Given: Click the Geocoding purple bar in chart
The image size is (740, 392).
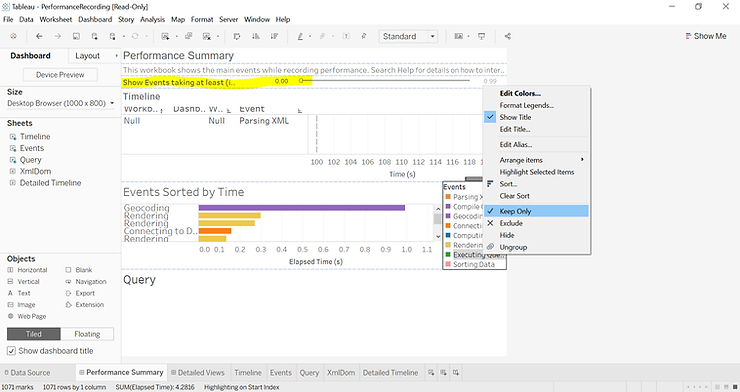Looking at the screenshot, I should pos(302,208).
